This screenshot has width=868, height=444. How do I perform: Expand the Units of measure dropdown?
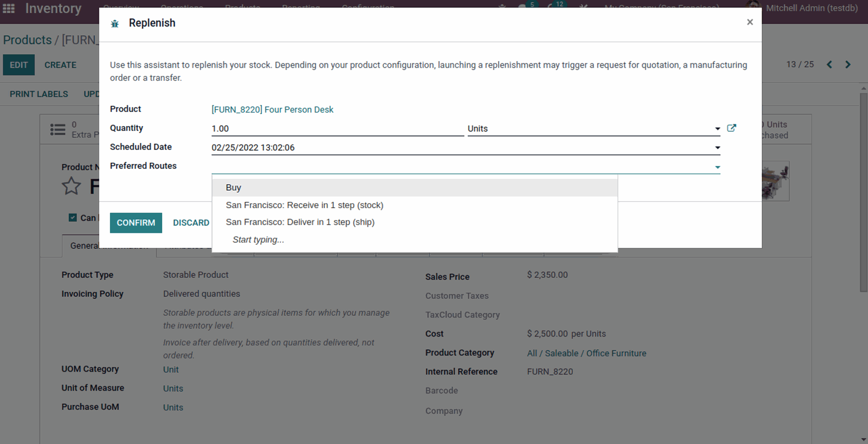pos(717,129)
